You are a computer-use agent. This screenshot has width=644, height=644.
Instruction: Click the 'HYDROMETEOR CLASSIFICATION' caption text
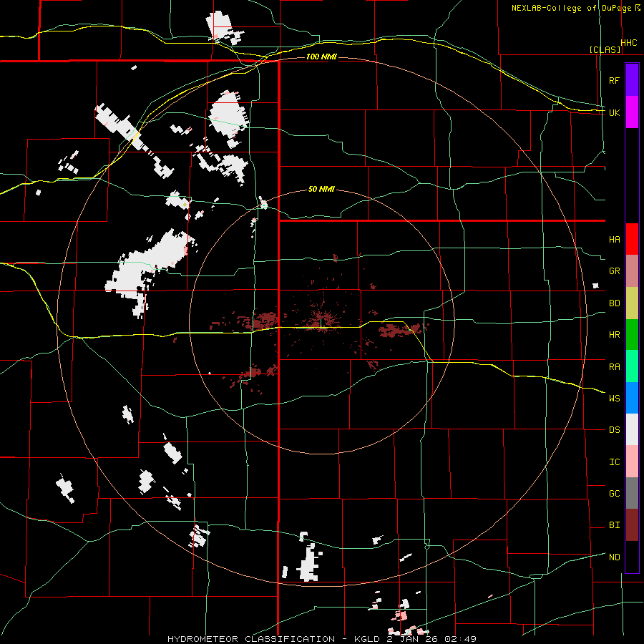[251, 639]
